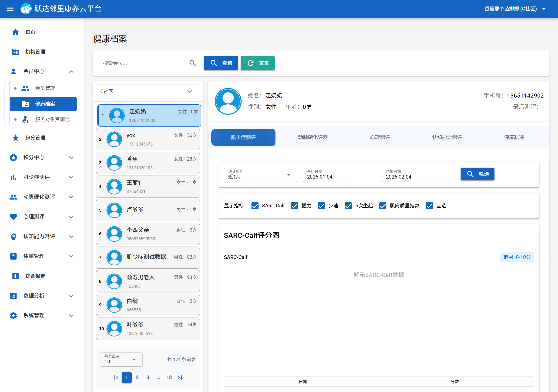Image resolution: width=558 pixels, height=392 pixels.
Task: Toggle the 步速 checkbox
Action: pos(321,206)
